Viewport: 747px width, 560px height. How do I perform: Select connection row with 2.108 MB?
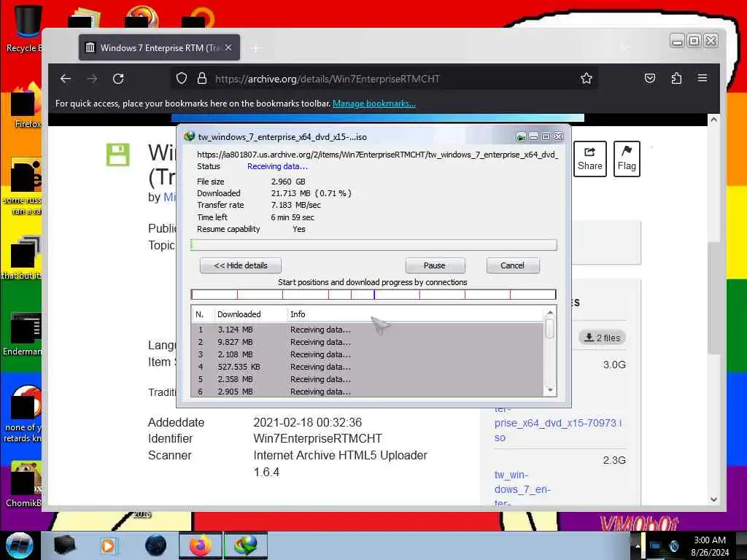coord(367,354)
